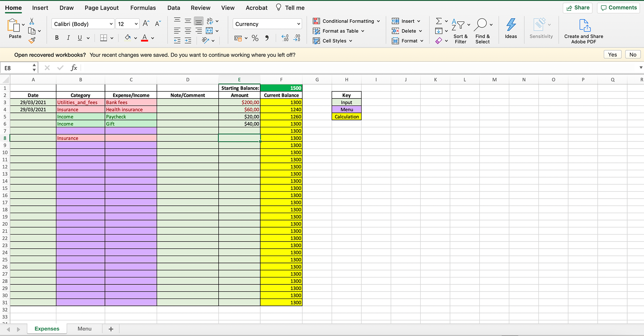Screen dimensions: 644x336
Task: Switch to the Formulas tab
Action: 143,8
